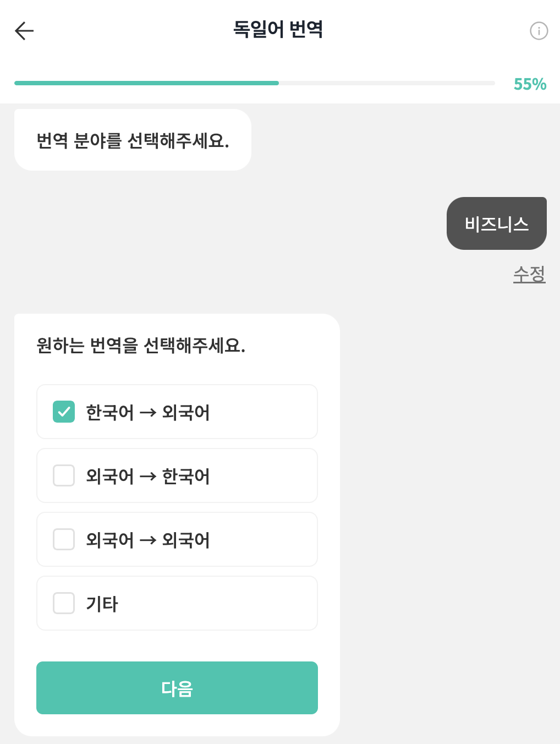Click the 55% progress label

[x=530, y=84]
